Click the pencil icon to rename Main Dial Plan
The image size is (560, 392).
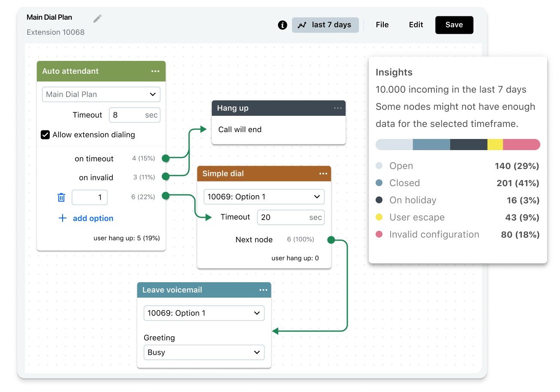[x=97, y=18]
